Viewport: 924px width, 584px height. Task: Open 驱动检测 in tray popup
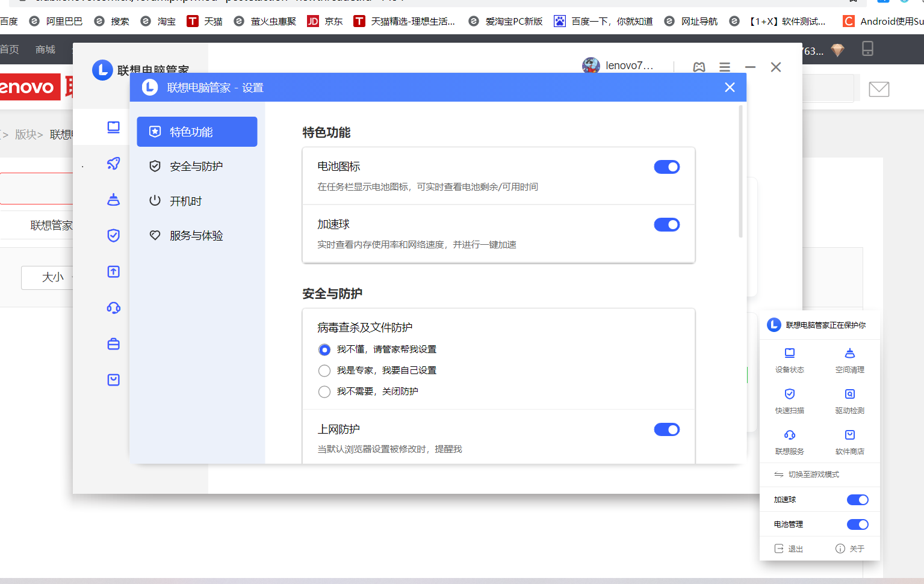click(x=850, y=401)
